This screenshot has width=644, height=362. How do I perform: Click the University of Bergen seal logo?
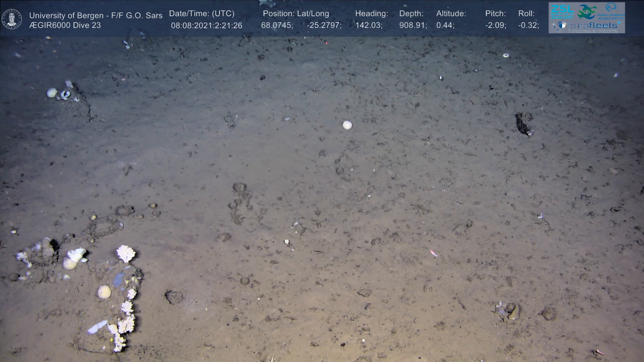click(x=12, y=19)
